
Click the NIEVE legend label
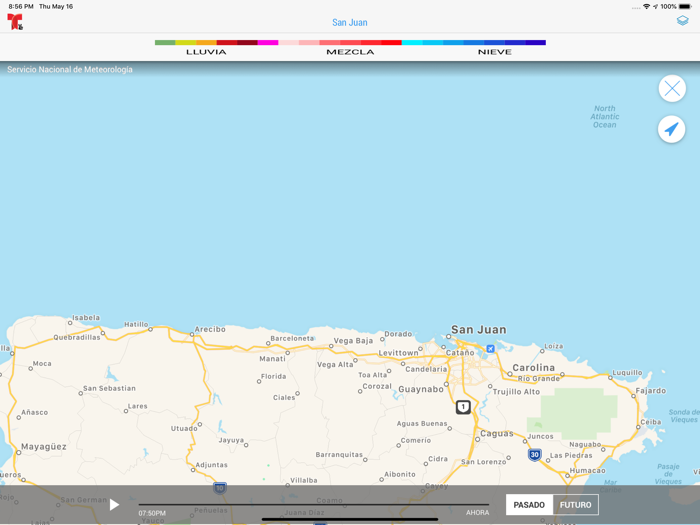495,52
